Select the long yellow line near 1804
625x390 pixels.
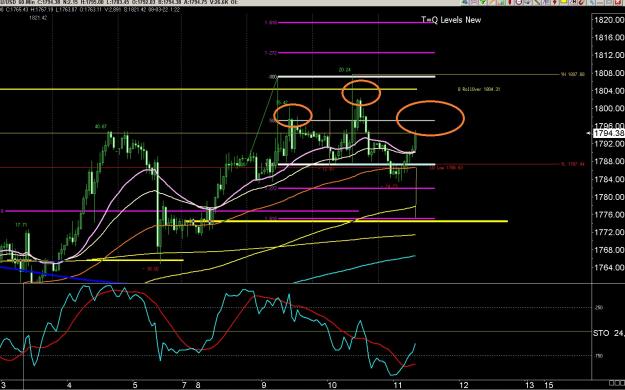[x=208, y=89]
